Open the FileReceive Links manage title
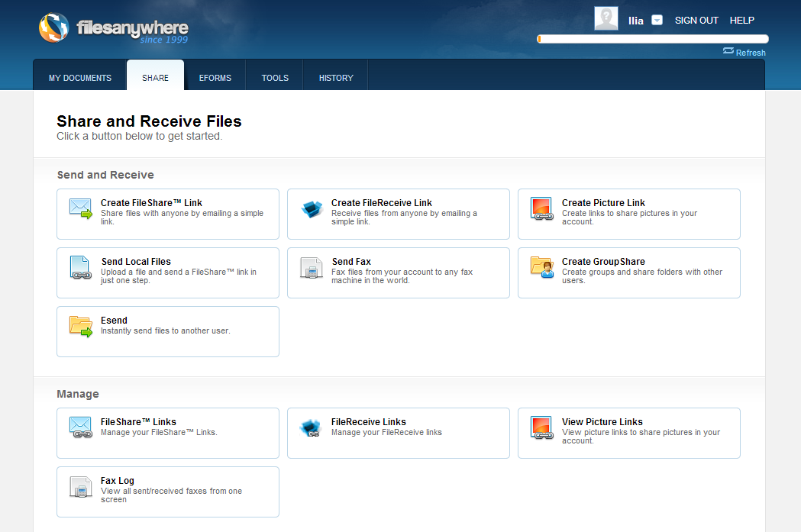Viewport: 801px width, 532px height. point(368,422)
